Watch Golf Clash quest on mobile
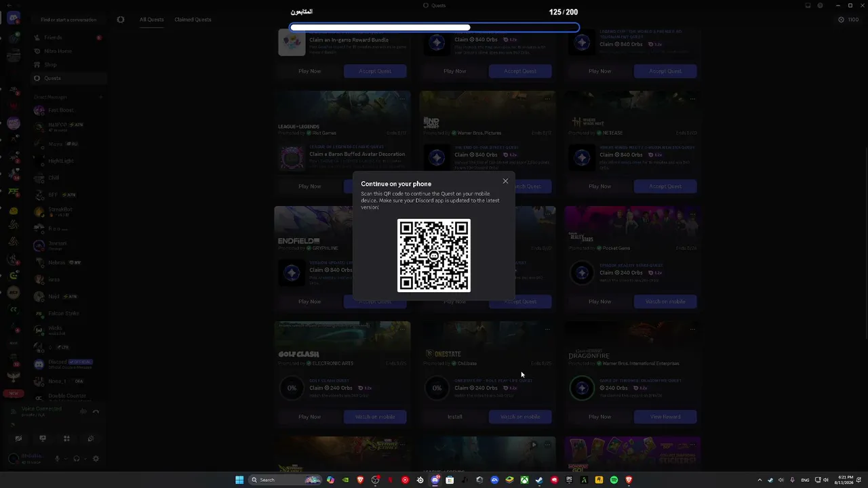This screenshot has width=868, height=488. point(375,417)
